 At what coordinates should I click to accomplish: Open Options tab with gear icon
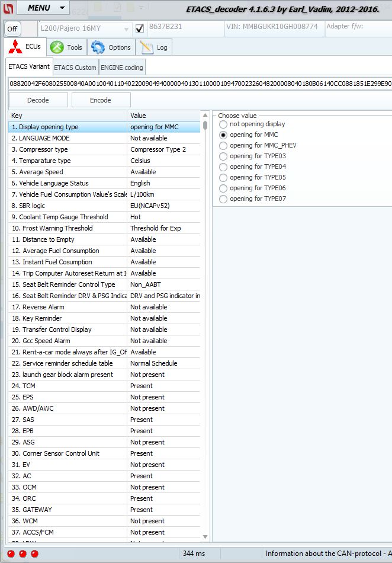[x=111, y=47]
